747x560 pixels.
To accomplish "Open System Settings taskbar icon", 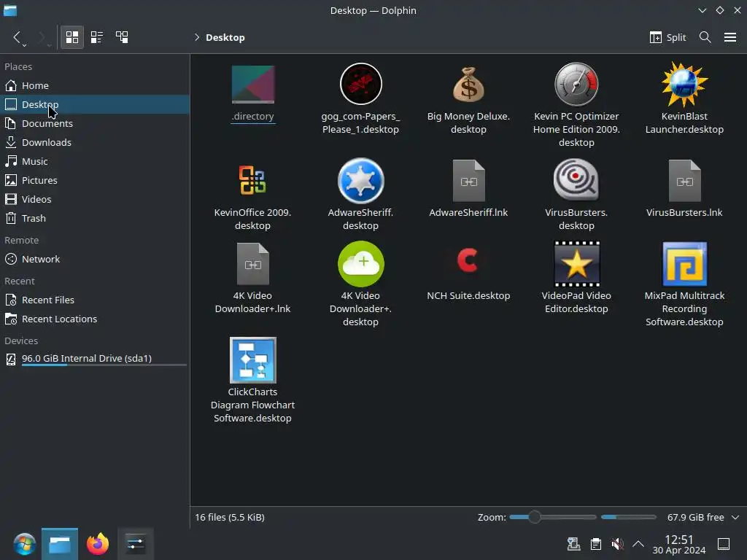I will pyautogui.click(x=135, y=544).
